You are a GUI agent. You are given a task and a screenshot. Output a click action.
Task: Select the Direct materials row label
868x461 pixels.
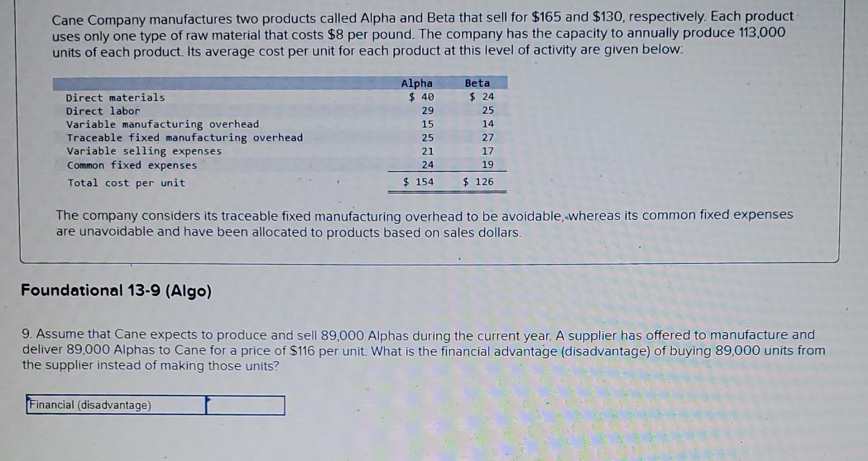point(115,97)
